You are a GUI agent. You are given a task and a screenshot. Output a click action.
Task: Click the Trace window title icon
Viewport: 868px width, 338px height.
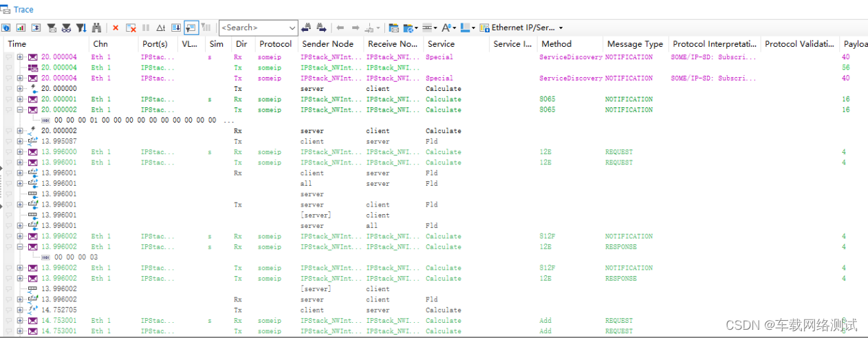pos(6,10)
